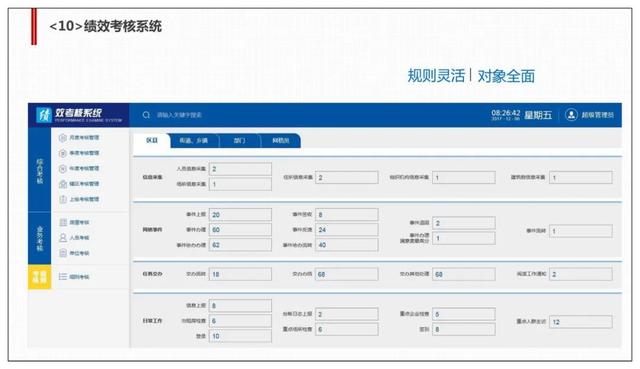This screenshot has height=369, width=640.
Task: Focus the 信息上报 field showing 8
Action: pyautogui.click(x=240, y=306)
